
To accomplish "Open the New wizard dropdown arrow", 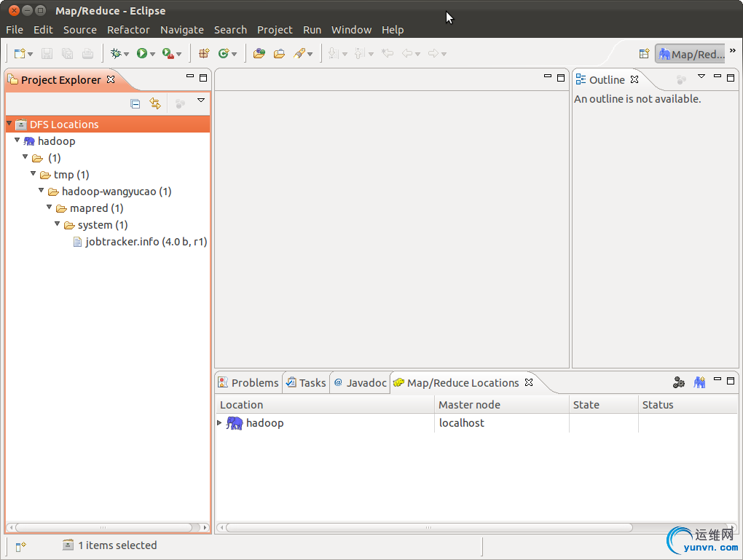I will (x=31, y=54).
